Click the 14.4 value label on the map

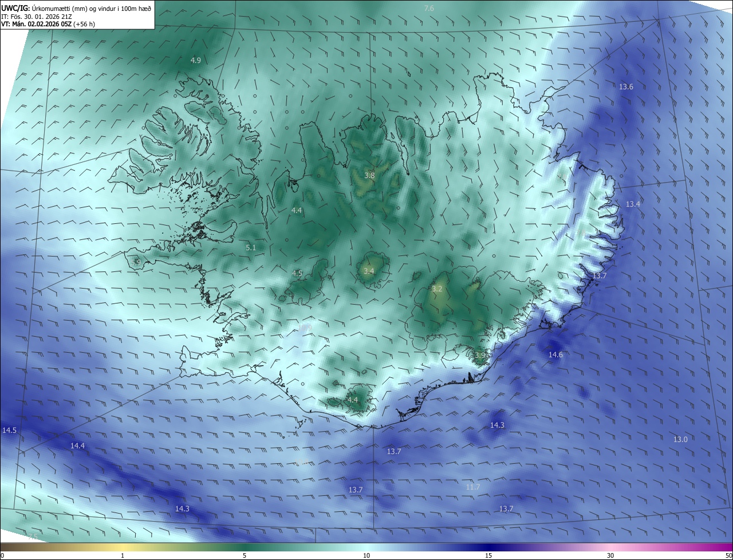pos(77,445)
